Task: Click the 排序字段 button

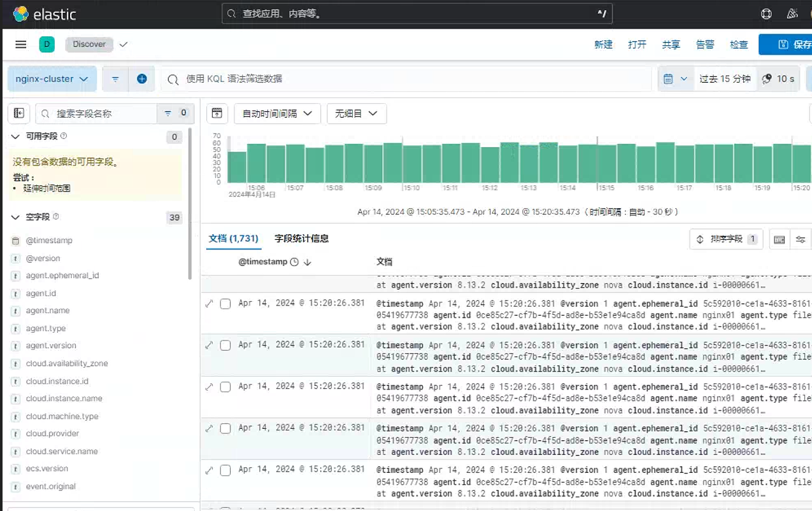Action: click(726, 239)
